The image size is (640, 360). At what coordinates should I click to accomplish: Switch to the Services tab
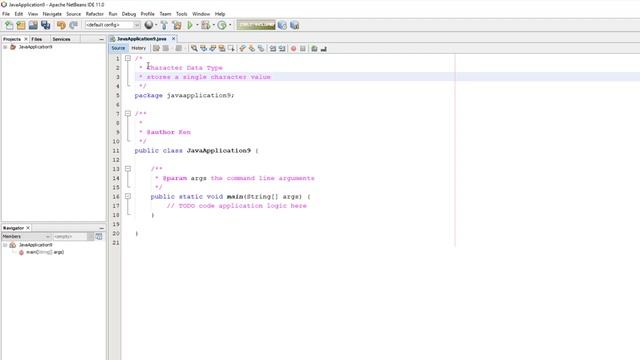[x=61, y=39]
